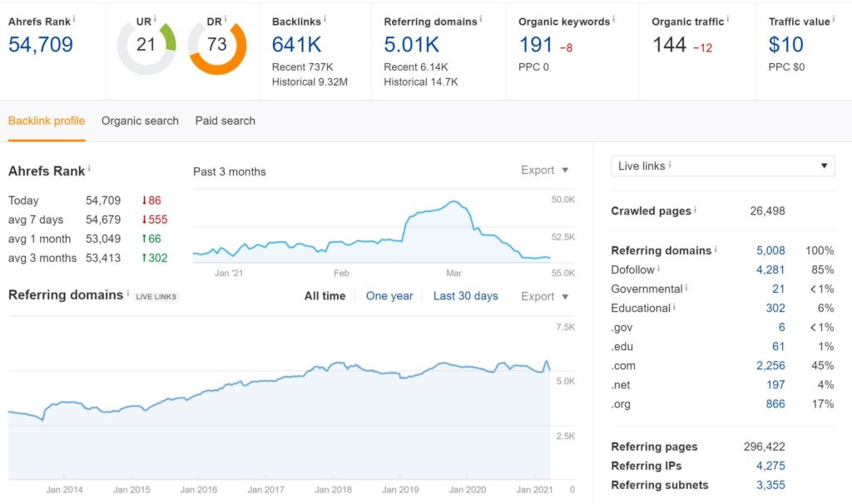Viewport: 852px width, 504px height.
Task: Open Referring IPs 4,275 link
Action: [770, 466]
